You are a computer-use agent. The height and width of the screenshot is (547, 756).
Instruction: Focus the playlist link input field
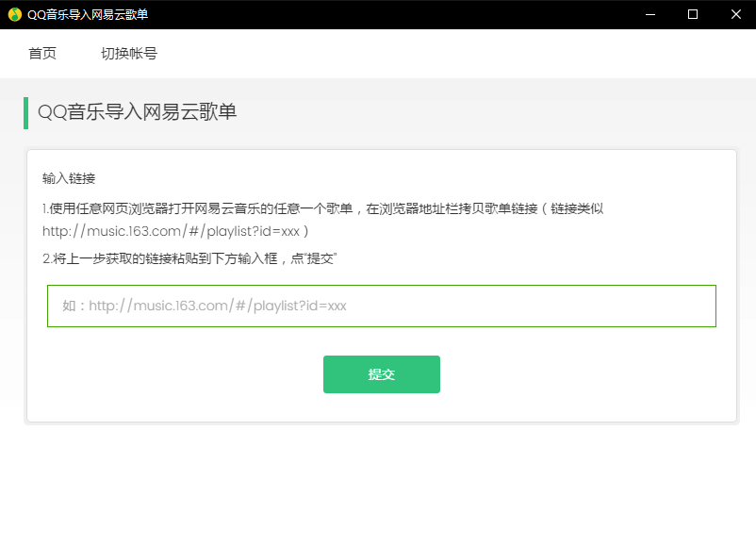click(x=382, y=306)
